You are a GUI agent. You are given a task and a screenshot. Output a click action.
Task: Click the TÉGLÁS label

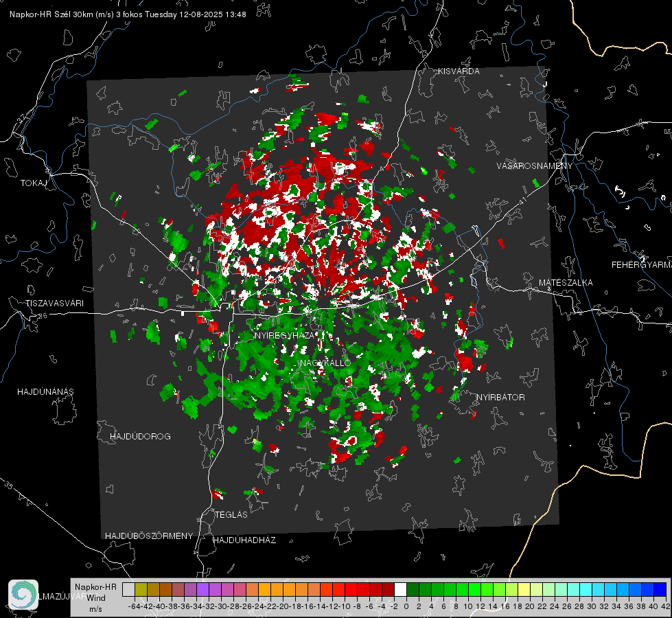pos(231,514)
